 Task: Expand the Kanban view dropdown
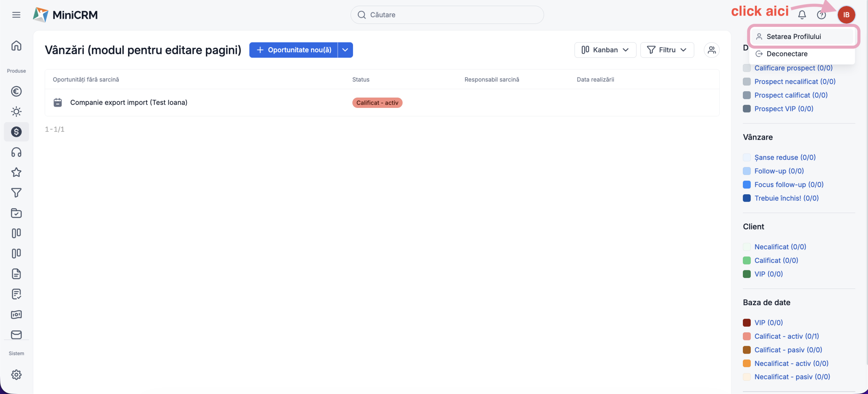click(x=605, y=50)
